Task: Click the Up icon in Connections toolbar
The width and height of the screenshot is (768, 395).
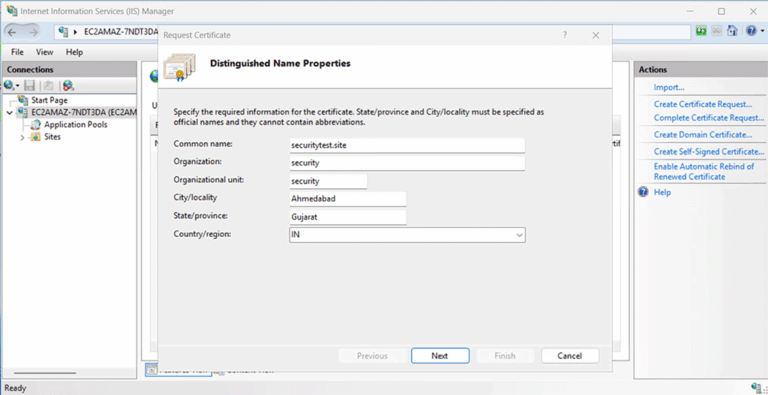Action: coord(48,85)
